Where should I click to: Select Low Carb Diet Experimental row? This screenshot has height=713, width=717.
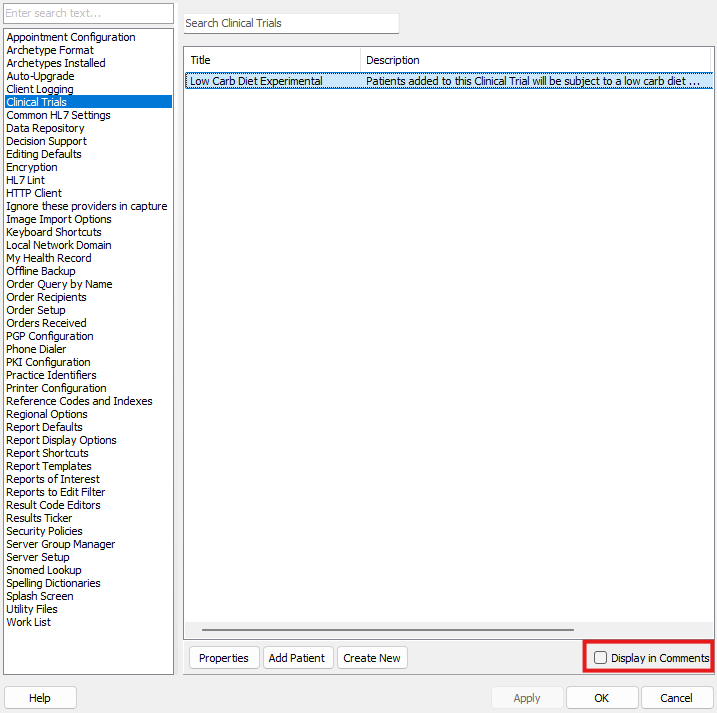tap(257, 81)
